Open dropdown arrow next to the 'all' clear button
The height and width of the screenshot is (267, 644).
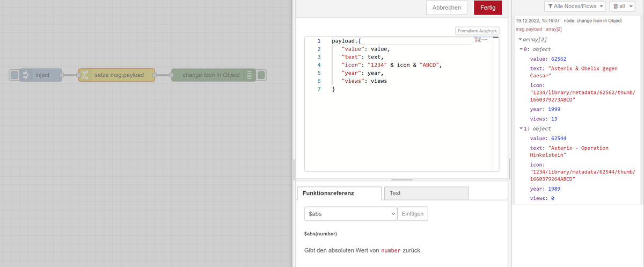(x=631, y=6)
